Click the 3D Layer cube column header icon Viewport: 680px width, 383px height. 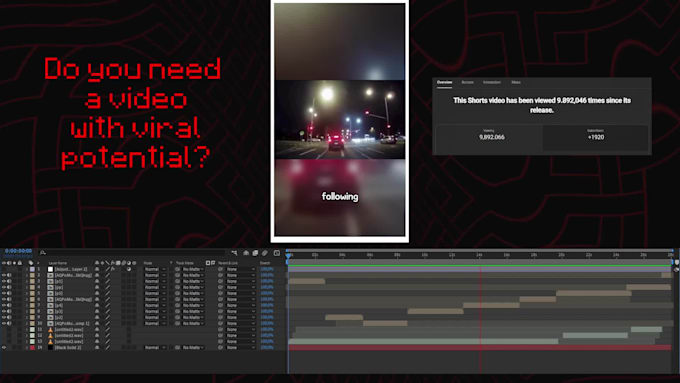click(134, 263)
